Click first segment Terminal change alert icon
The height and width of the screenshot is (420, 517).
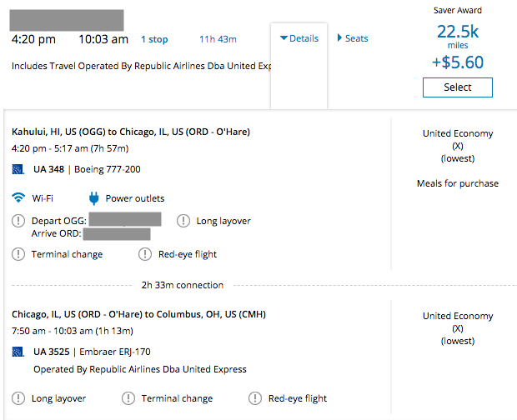(x=18, y=254)
